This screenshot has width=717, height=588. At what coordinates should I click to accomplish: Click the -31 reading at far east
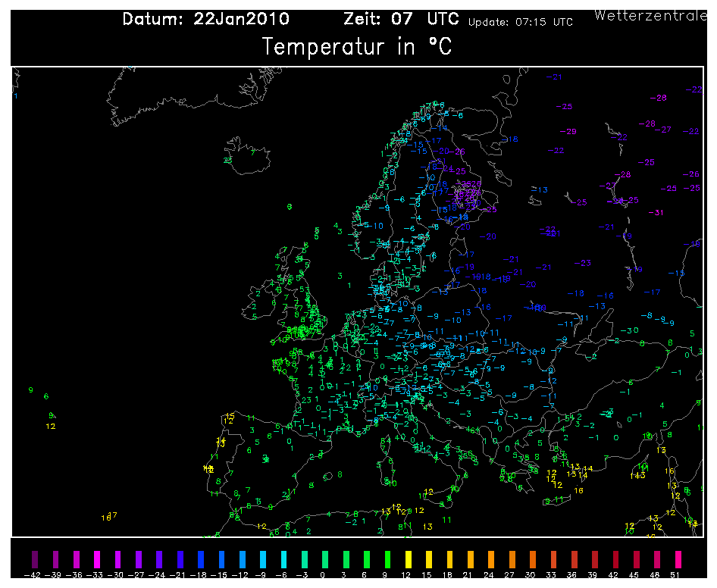click(x=656, y=212)
